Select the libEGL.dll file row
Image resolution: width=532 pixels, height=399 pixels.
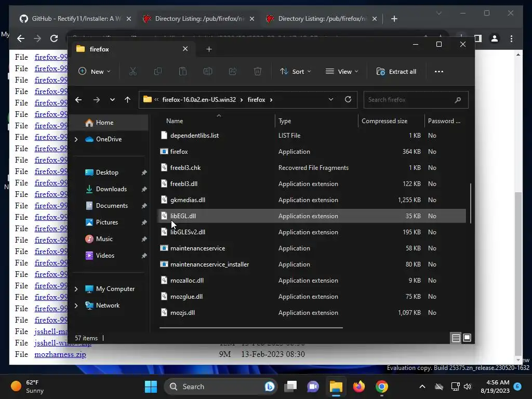(312, 216)
